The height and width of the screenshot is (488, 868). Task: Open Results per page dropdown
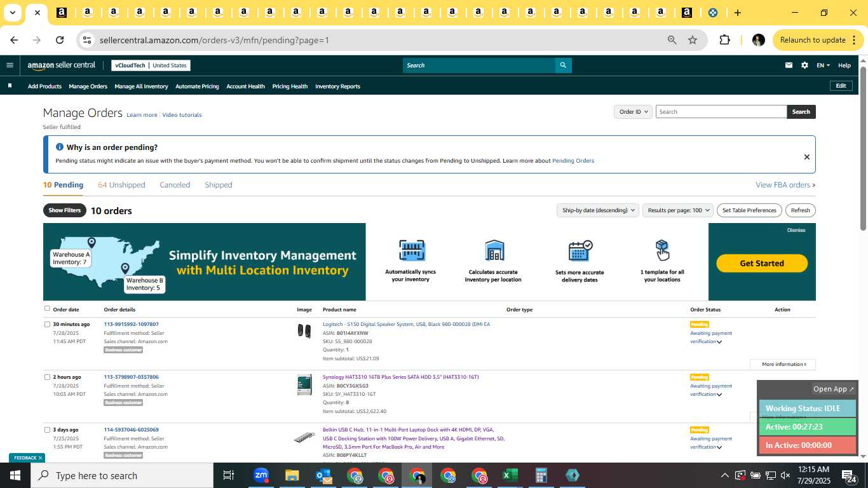tap(677, 210)
